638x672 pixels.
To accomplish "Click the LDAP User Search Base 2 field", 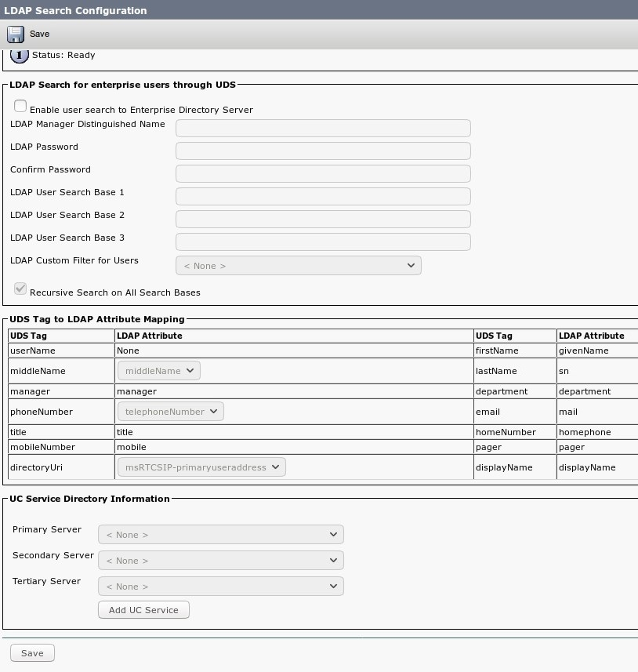I will point(323,219).
